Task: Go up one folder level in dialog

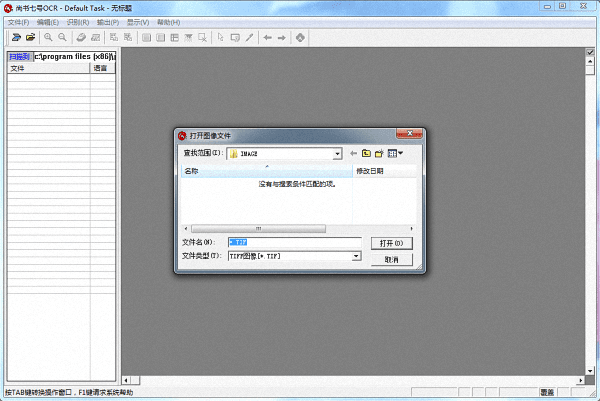Action: pos(366,153)
